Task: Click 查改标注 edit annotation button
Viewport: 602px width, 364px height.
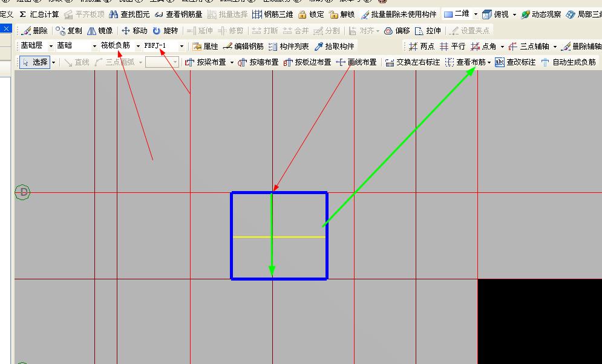Action: 515,62
